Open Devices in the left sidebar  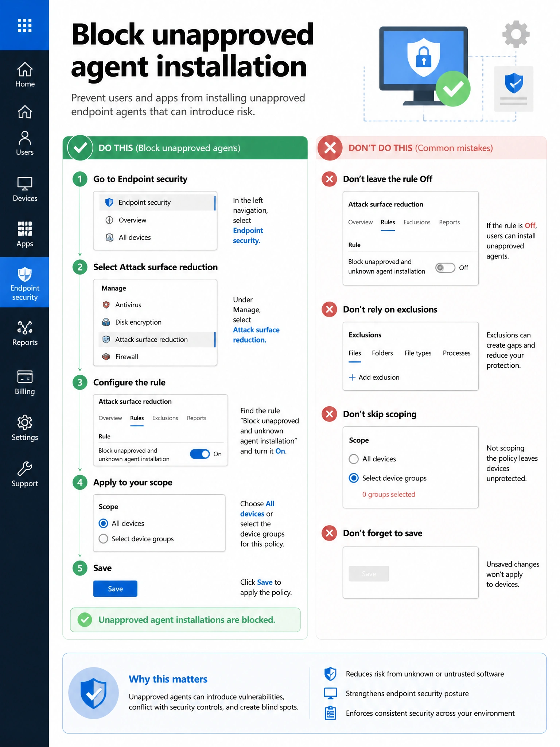[25, 189]
